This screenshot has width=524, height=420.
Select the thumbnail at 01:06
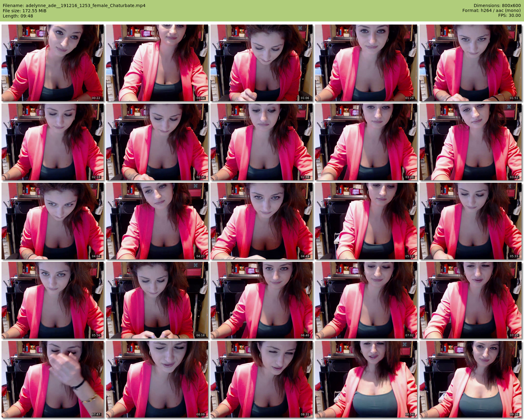click(x=262, y=63)
